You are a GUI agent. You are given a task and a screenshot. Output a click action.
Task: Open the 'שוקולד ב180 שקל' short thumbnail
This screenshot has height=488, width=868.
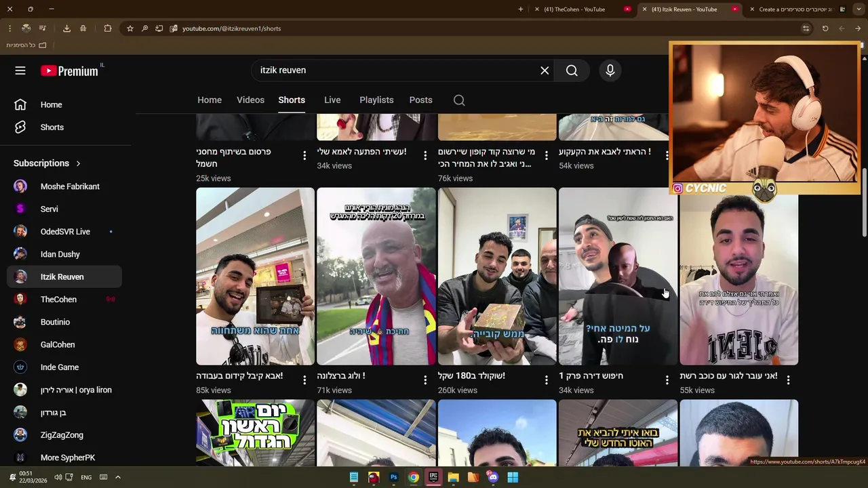tap(497, 277)
